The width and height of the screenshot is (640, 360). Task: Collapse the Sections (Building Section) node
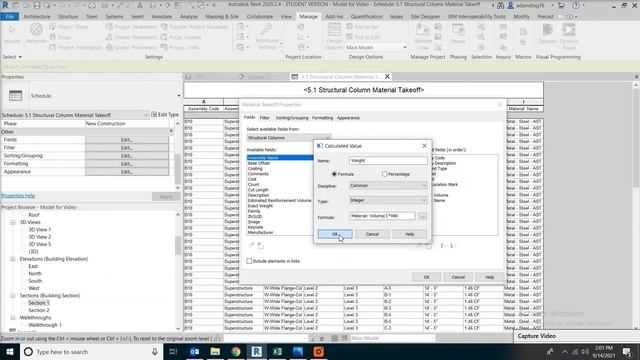pos(13,296)
